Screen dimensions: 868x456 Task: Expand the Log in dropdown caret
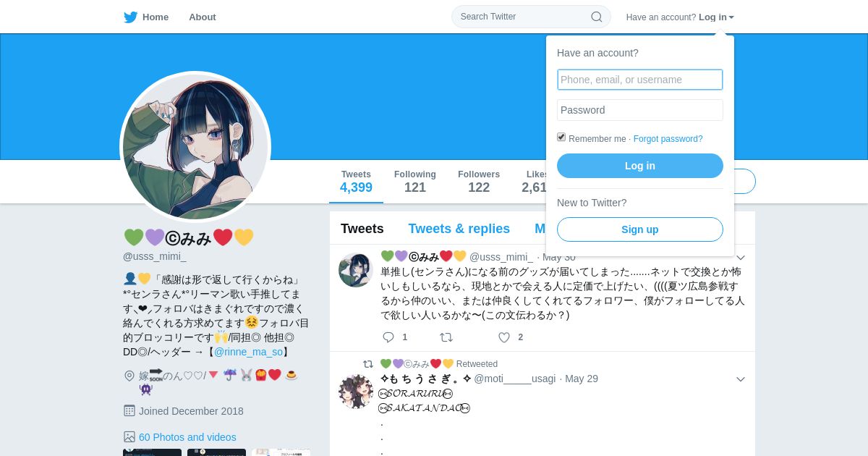[x=731, y=17]
